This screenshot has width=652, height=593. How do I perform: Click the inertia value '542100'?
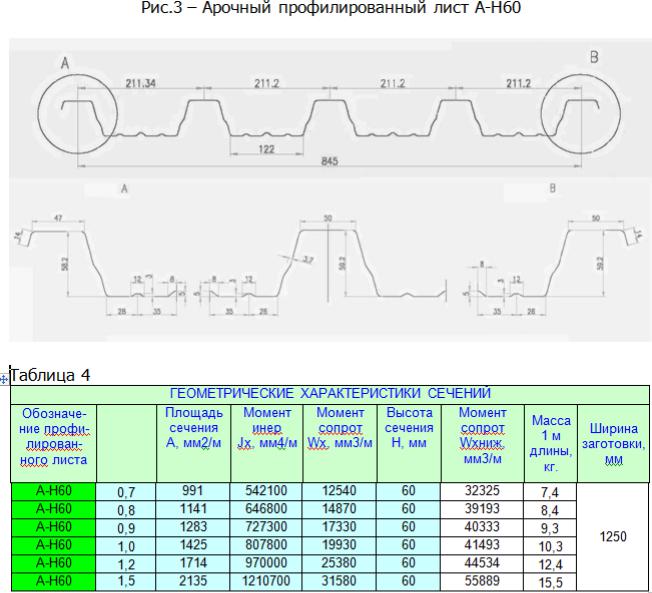click(266, 491)
